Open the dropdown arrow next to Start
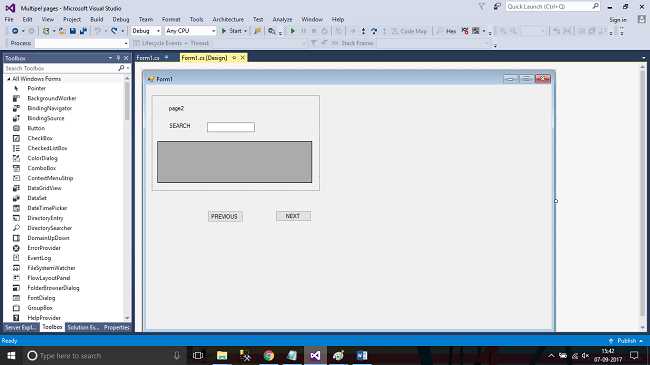This screenshot has width=650, height=365. (245, 31)
